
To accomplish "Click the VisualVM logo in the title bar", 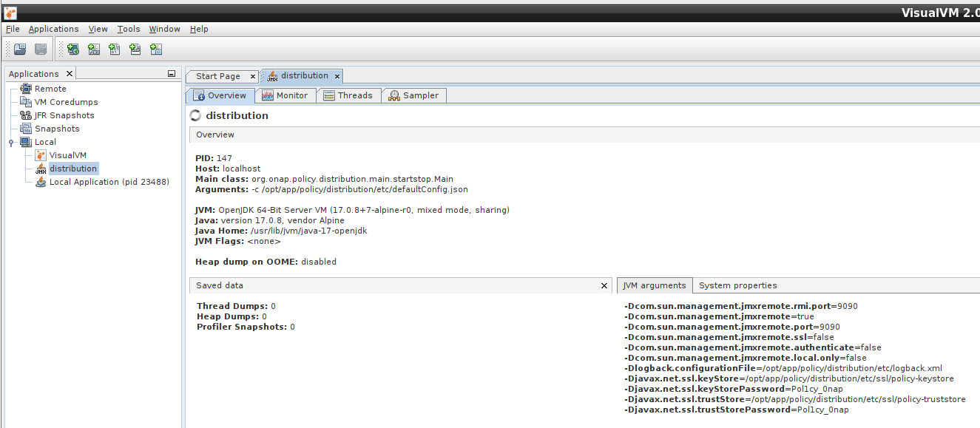I will (10, 12).
